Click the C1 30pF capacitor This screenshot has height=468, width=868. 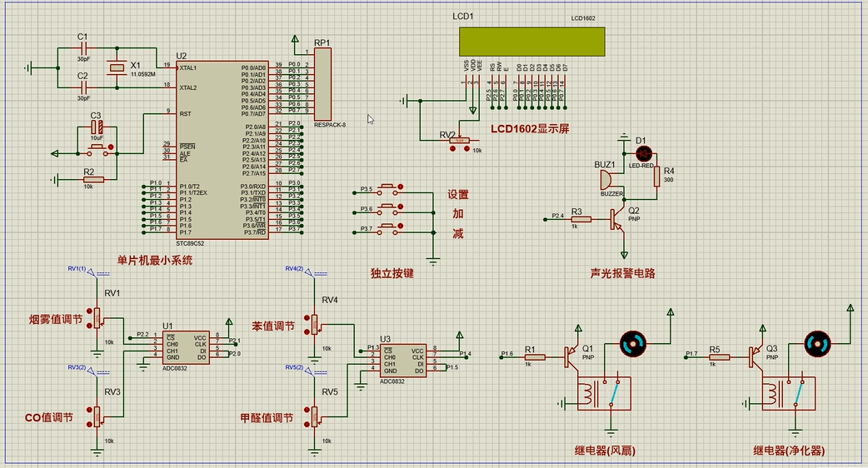[82, 48]
